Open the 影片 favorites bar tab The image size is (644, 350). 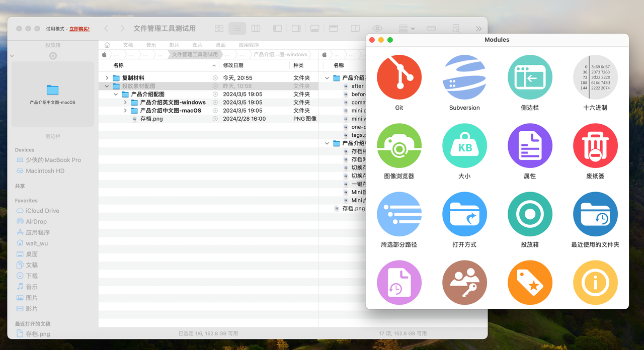click(x=174, y=45)
